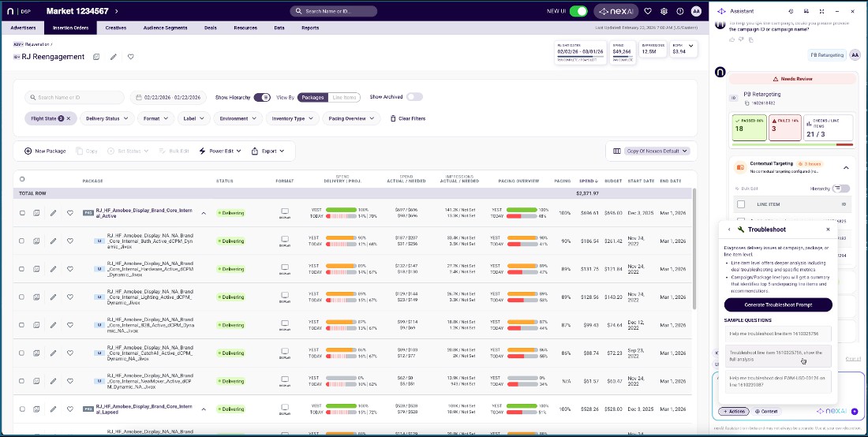Open settings gear in top header
The width and height of the screenshot is (868, 437).
pos(664,11)
